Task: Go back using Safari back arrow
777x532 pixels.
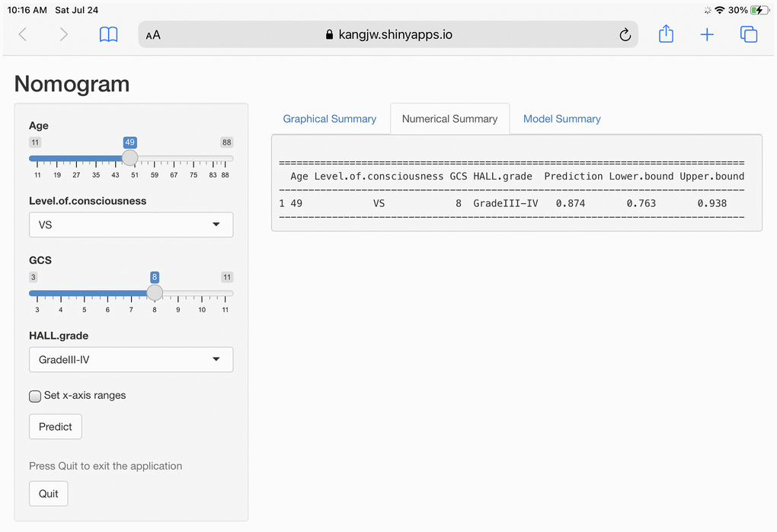Action: [23, 34]
